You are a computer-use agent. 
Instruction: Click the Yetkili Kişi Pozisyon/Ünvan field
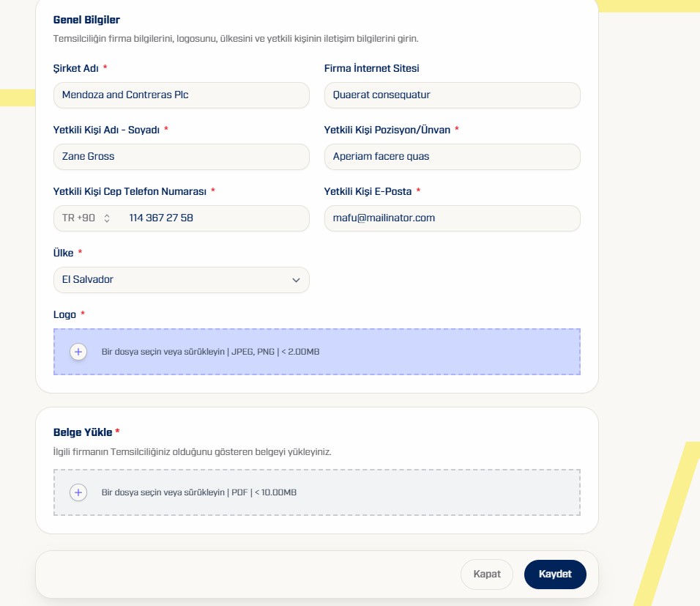pyautogui.click(x=453, y=157)
